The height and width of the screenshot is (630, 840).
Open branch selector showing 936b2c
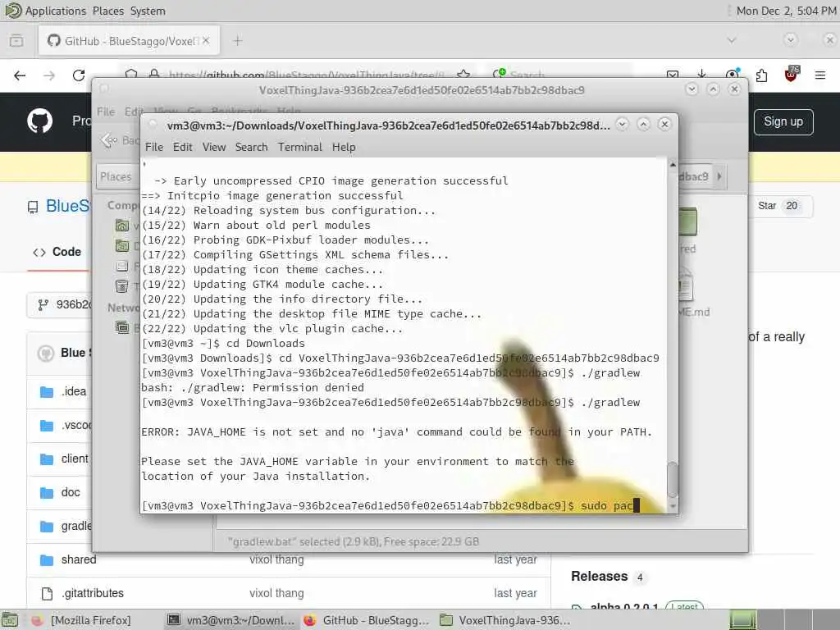(x=60, y=305)
